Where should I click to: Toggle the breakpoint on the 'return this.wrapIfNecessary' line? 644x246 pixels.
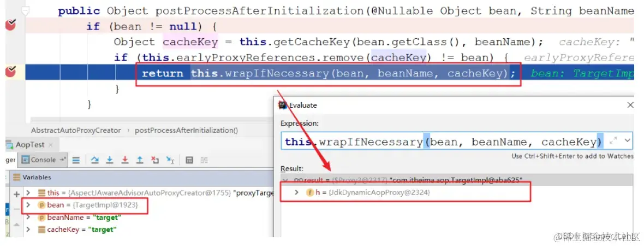[11, 73]
